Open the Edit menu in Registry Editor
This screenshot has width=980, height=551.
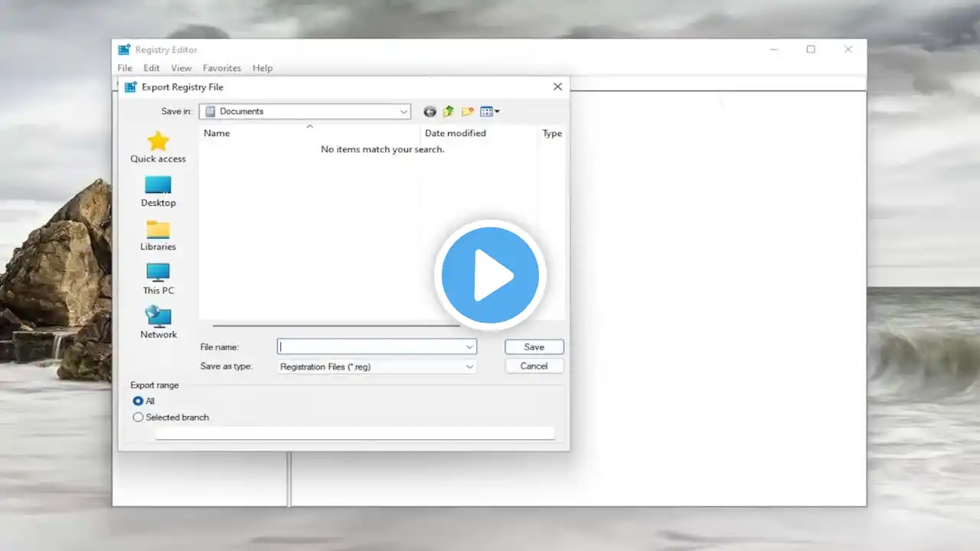pyautogui.click(x=152, y=68)
